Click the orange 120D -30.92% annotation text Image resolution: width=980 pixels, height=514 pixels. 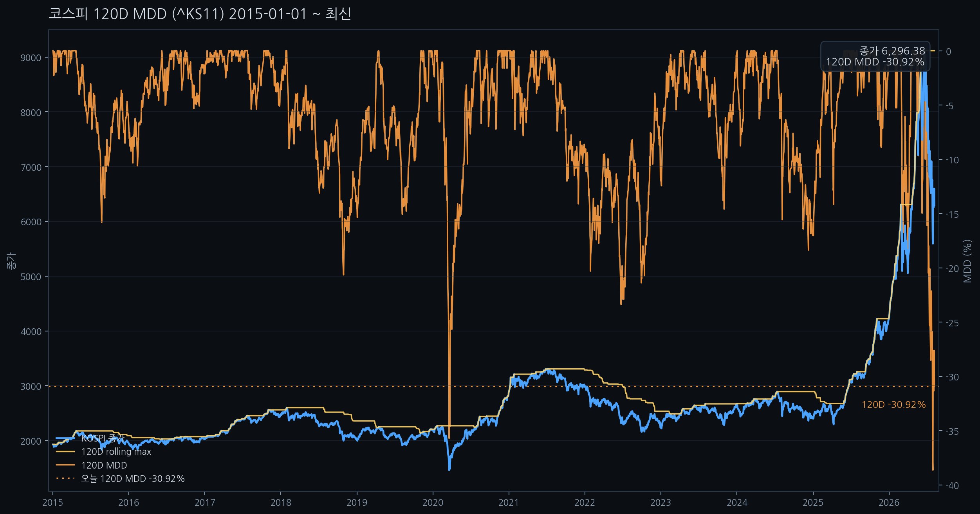(893, 405)
